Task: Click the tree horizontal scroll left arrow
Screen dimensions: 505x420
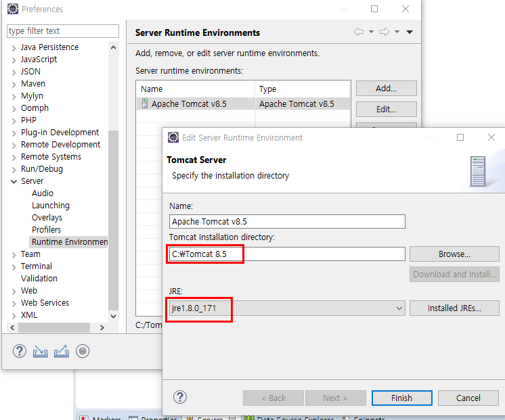Action: point(12,327)
